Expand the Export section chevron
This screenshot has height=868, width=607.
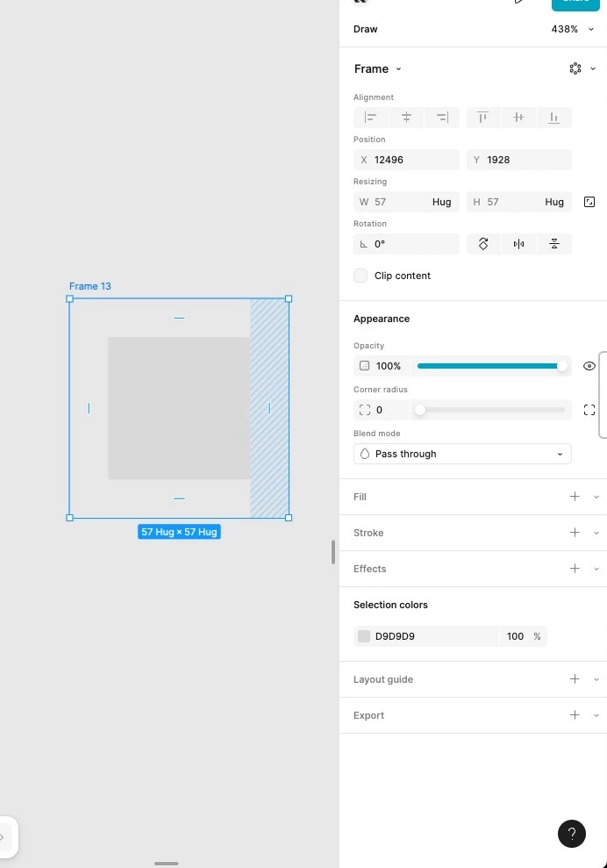pos(596,716)
